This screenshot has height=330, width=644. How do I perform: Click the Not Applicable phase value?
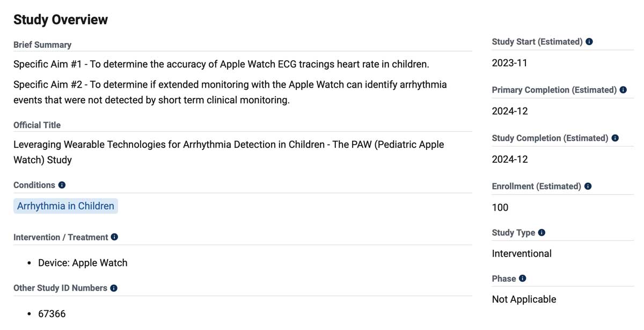pyautogui.click(x=524, y=299)
